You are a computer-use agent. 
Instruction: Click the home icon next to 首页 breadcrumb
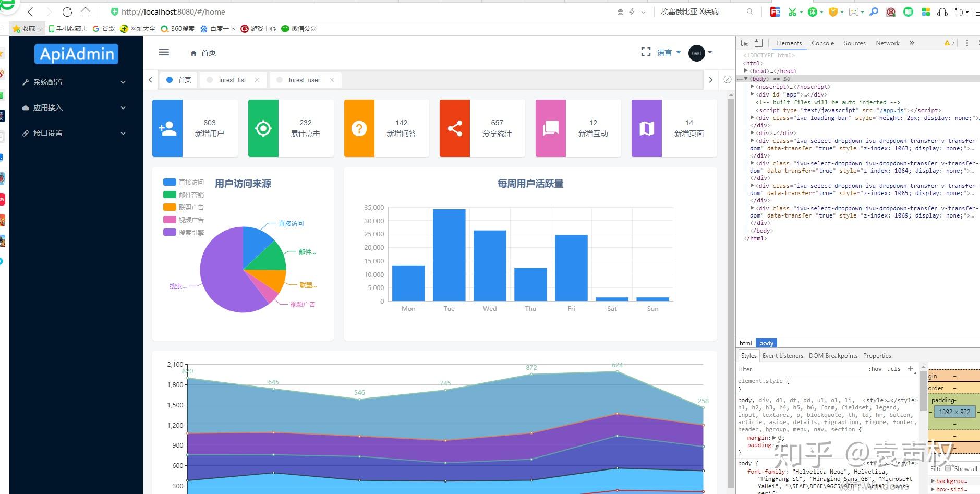pos(192,53)
